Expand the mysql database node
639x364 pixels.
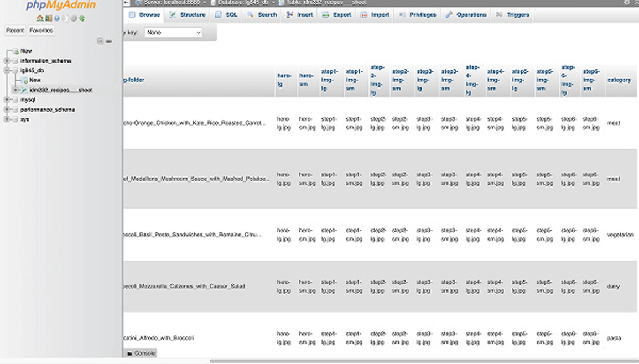pos(7,100)
